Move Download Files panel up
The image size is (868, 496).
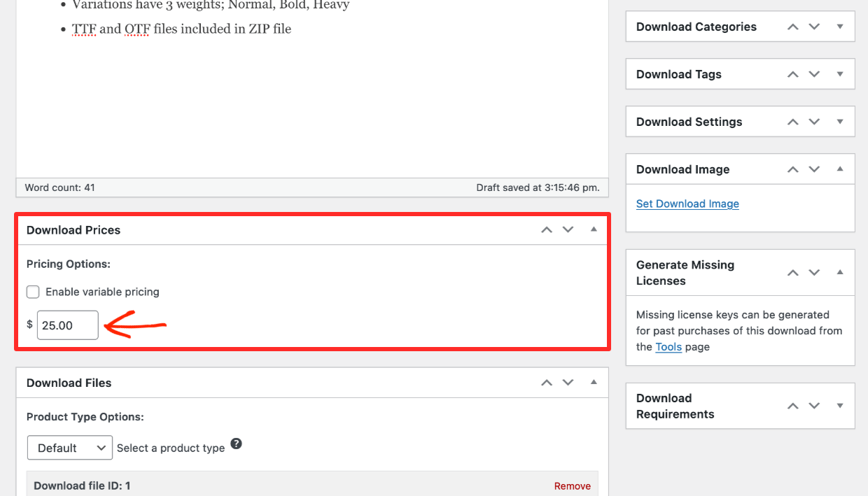[x=547, y=383]
